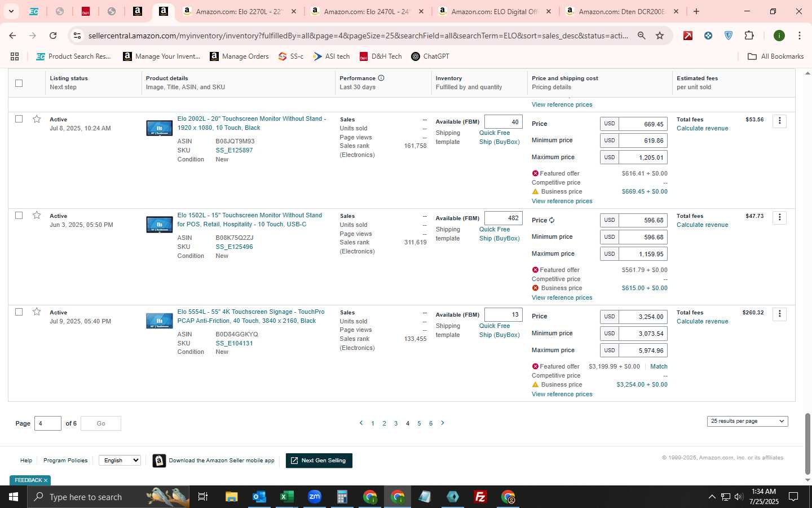This screenshot has height=508, width=812.
Task: Click Match for the Elo 5554L featured offer
Action: point(659,366)
